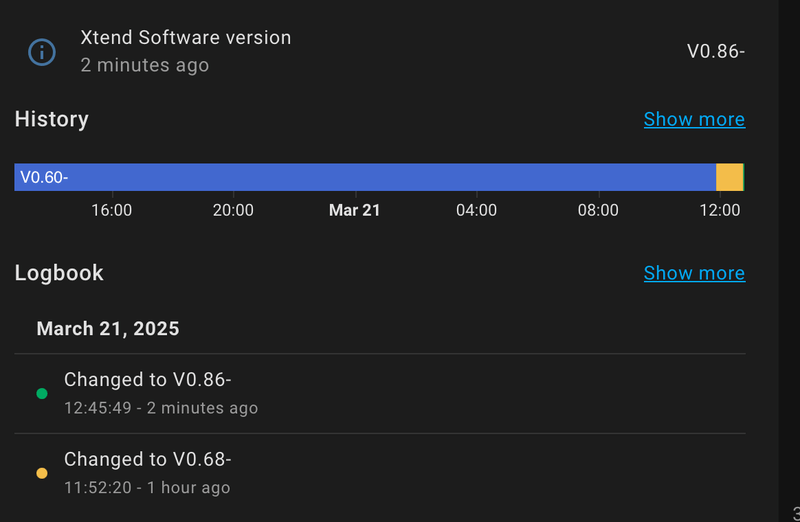Click the blue V0.60- history bar segment
Screen dimensions: 800x522
click(365, 177)
